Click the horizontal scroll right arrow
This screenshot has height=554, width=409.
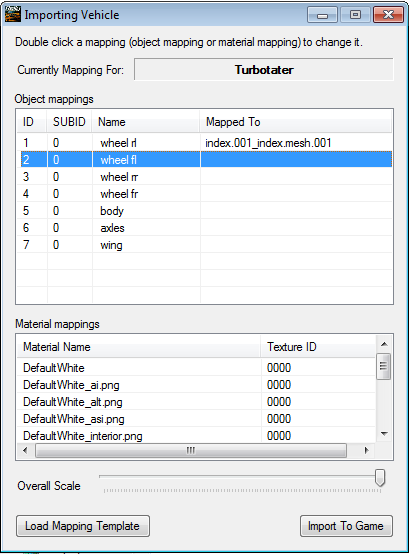pos(366,450)
